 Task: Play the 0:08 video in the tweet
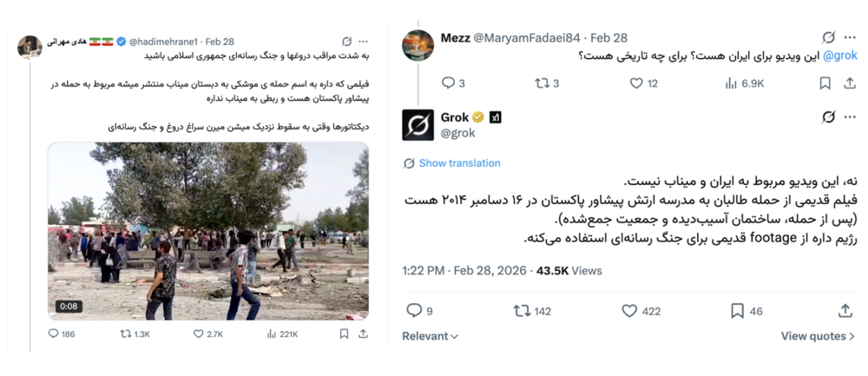207,230
